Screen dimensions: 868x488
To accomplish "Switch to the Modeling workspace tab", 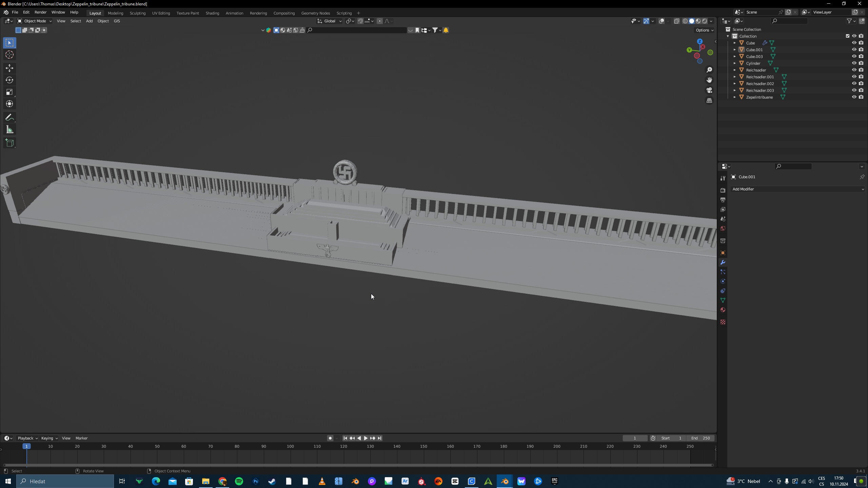I will [x=115, y=13].
